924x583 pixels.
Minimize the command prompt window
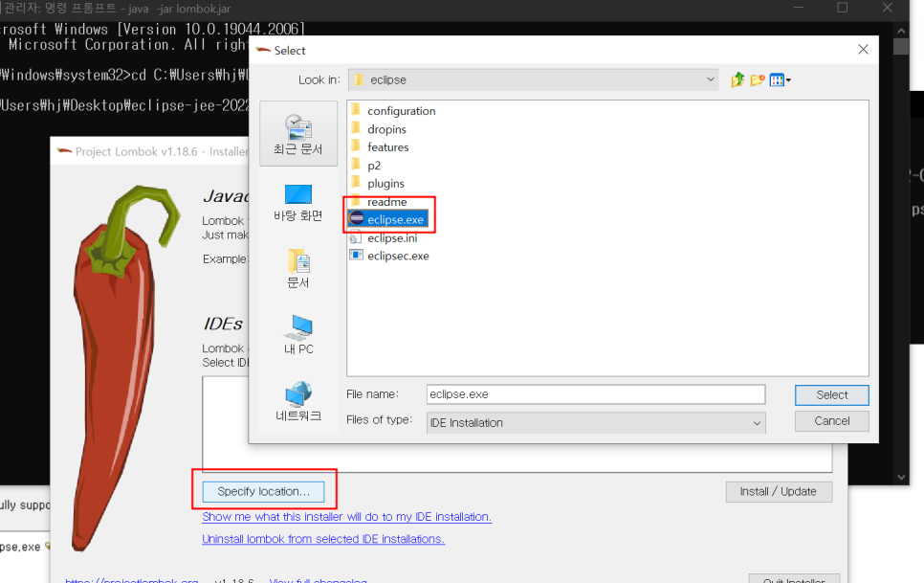click(799, 8)
